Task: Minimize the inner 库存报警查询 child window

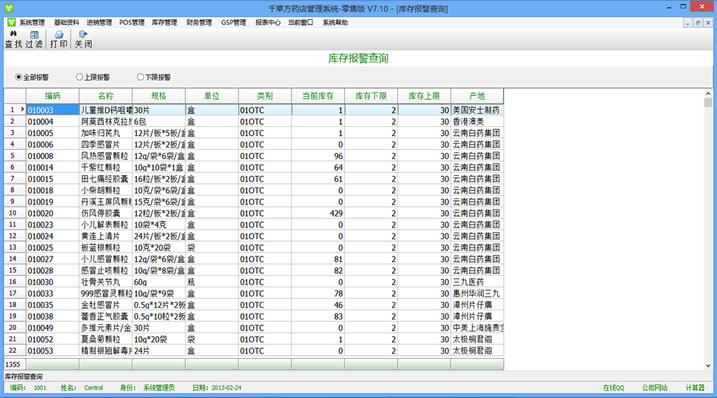Action: point(688,22)
